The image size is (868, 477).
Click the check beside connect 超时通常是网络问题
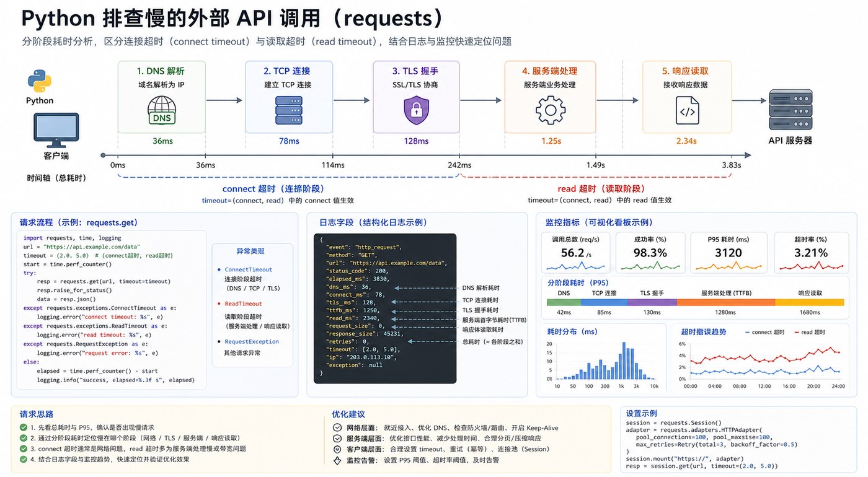point(24,449)
